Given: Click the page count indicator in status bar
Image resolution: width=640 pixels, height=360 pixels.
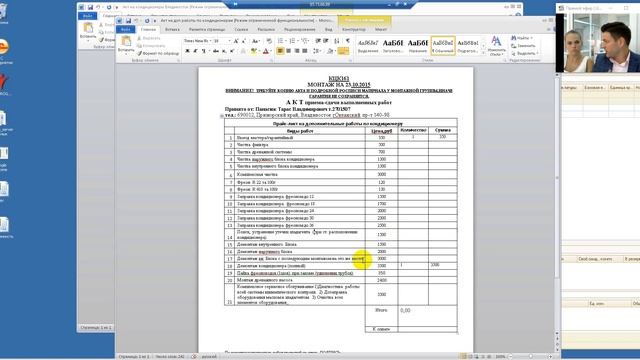Looking at the screenshot, I should [x=133, y=356].
